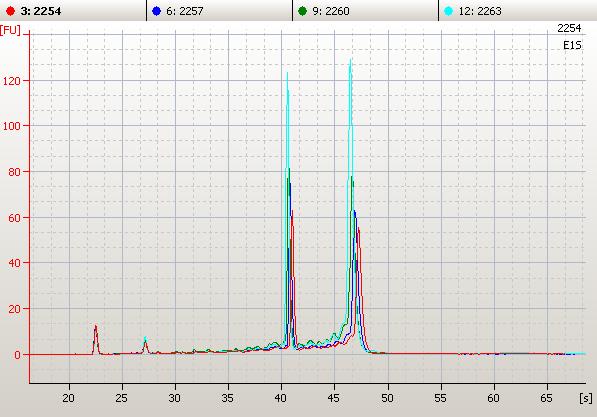This screenshot has width=597, height=417.
Task: Select the '12: 2263' legend tab
Action: pos(518,11)
